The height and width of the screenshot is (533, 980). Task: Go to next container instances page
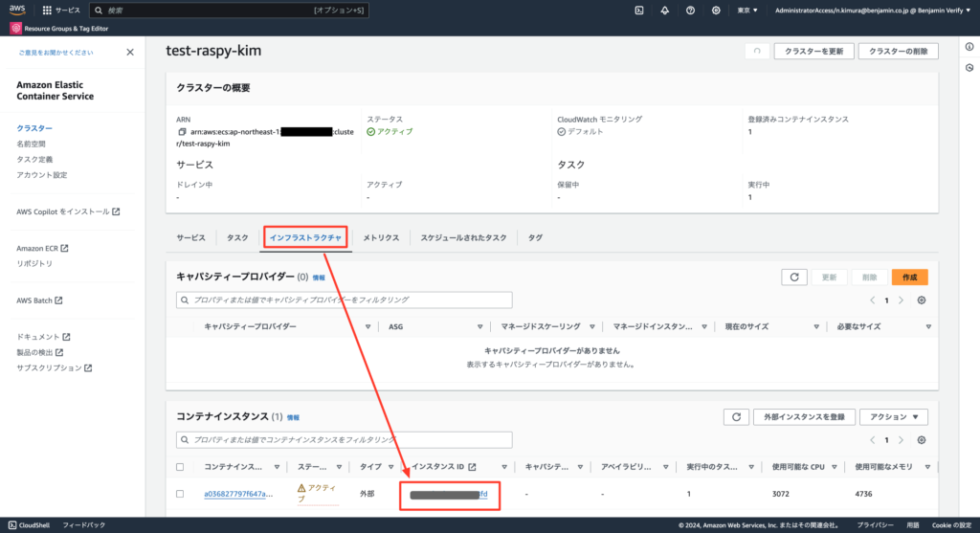pos(901,440)
